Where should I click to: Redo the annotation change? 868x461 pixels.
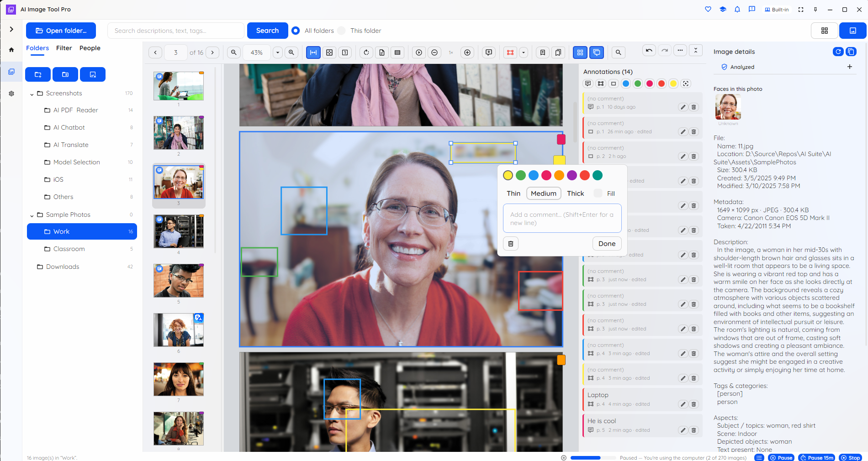click(x=665, y=50)
